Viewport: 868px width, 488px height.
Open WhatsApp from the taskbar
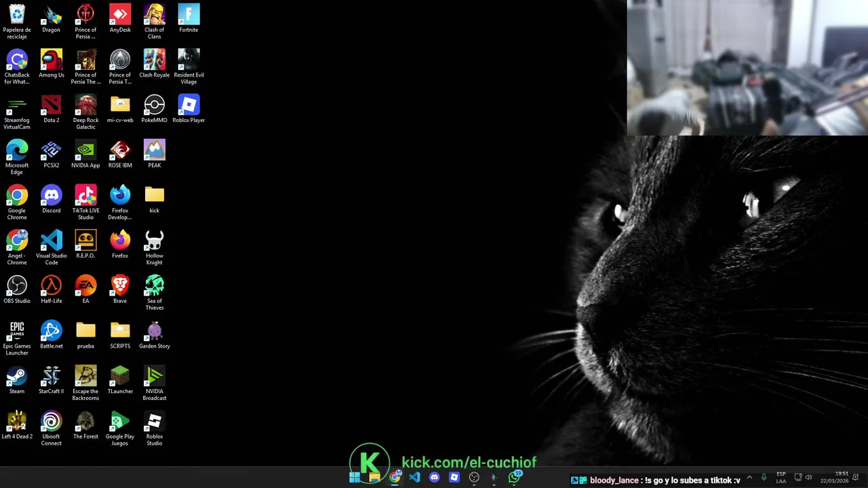515,478
